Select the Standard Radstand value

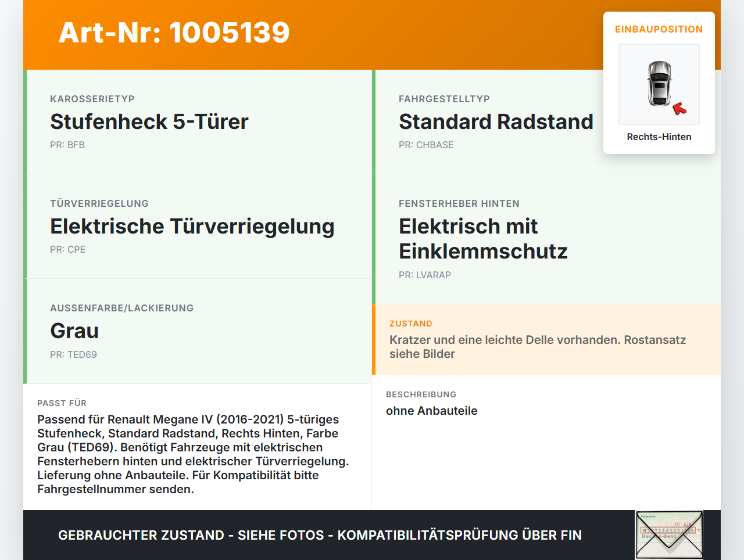[x=496, y=121]
